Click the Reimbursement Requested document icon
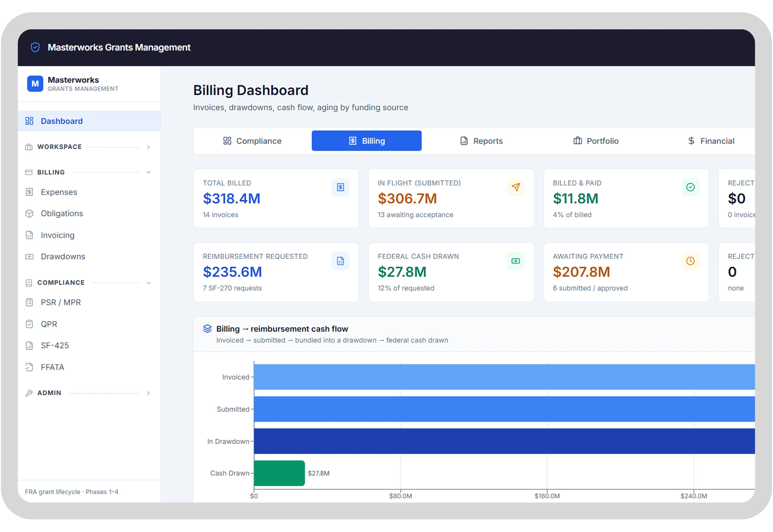This screenshot has width=773, height=532. click(x=340, y=261)
